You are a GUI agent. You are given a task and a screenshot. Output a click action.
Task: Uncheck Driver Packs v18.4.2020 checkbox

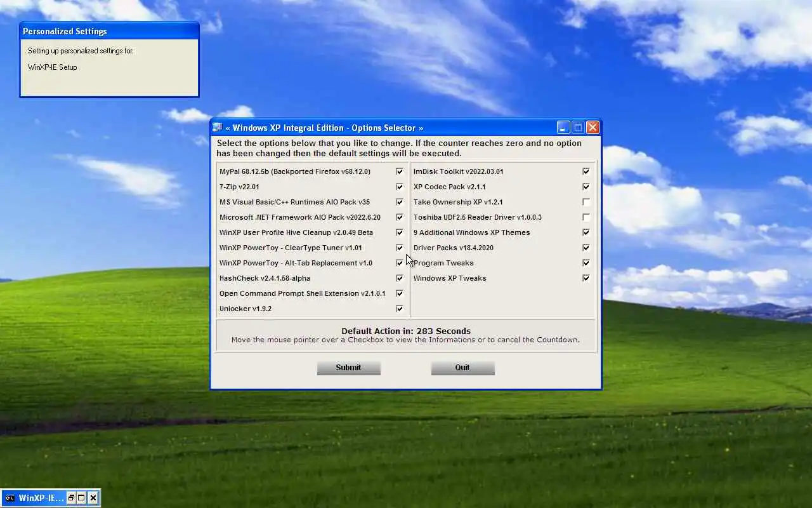[x=586, y=248]
